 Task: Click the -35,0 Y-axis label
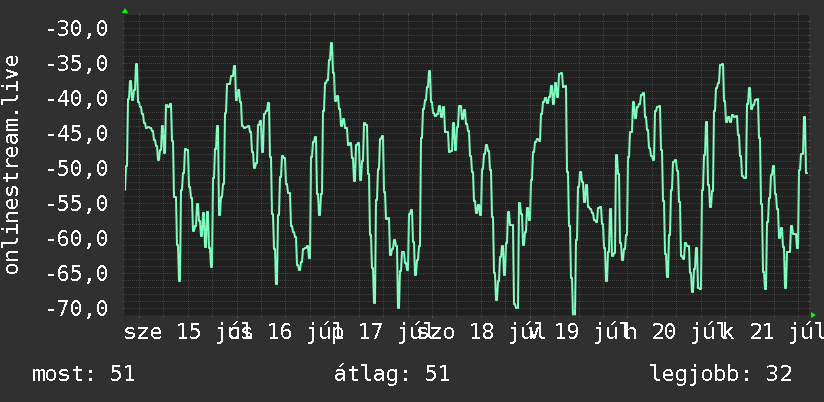click(77, 64)
